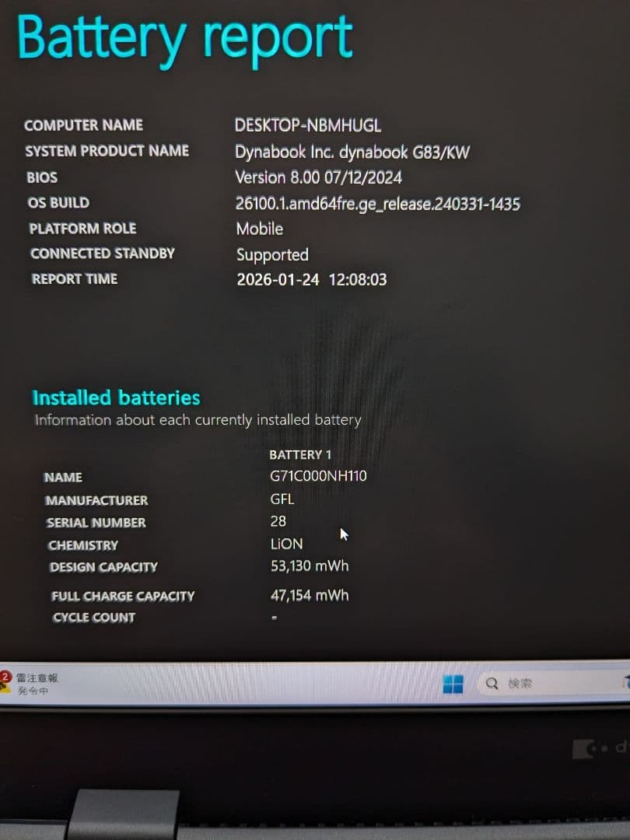Select the BATTERY 1 column header
Viewport: 630px width, 840px height.
303,454
